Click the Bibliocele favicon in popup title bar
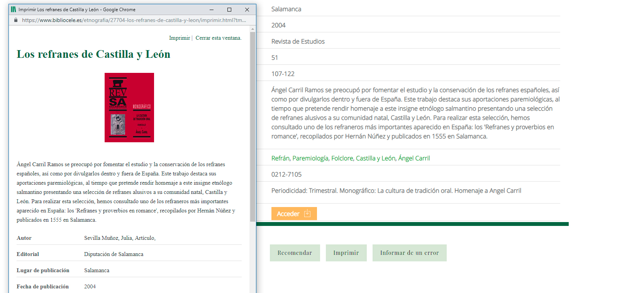644x293 pixels. pos(14,10)
